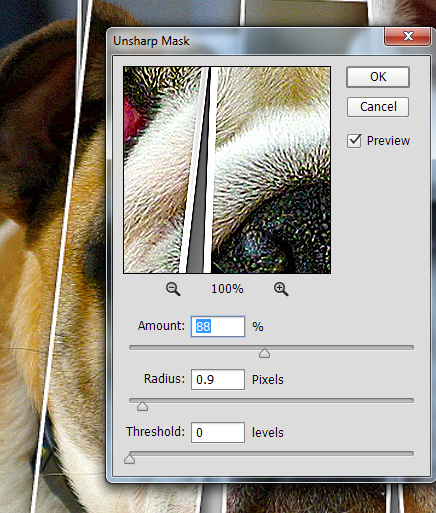Zoom in the filter preview
436x513 pixels.
point(281,289)
